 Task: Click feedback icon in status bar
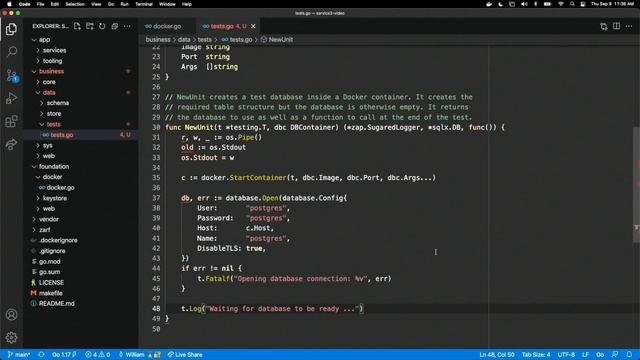(x=615, y=355)
